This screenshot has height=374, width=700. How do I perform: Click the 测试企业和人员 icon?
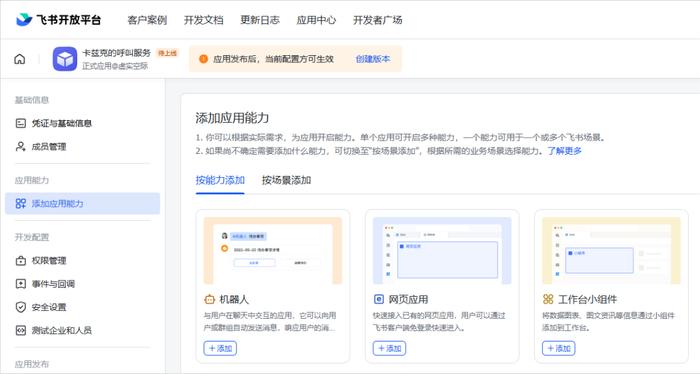pyautogui.click(x=21, y=330)
